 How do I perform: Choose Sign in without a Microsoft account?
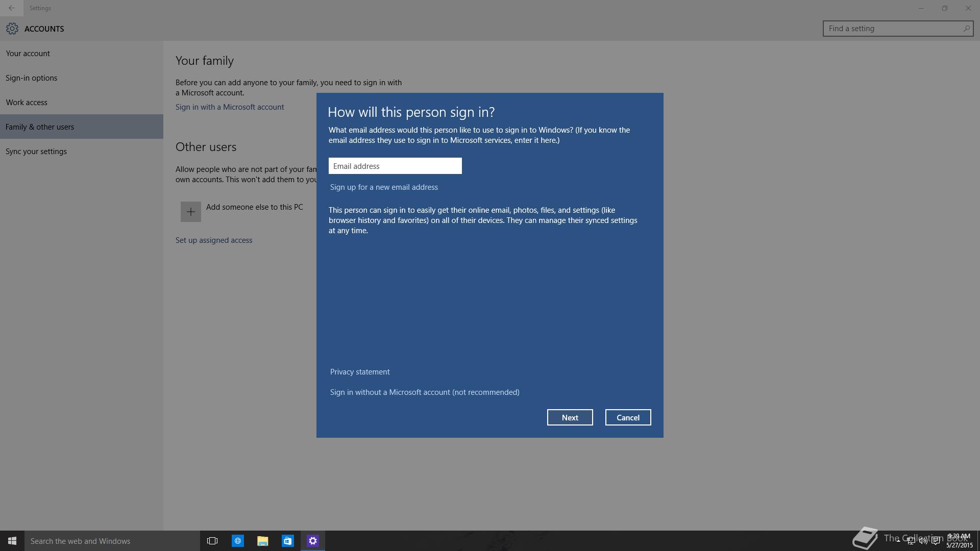[x=425, y=392]
